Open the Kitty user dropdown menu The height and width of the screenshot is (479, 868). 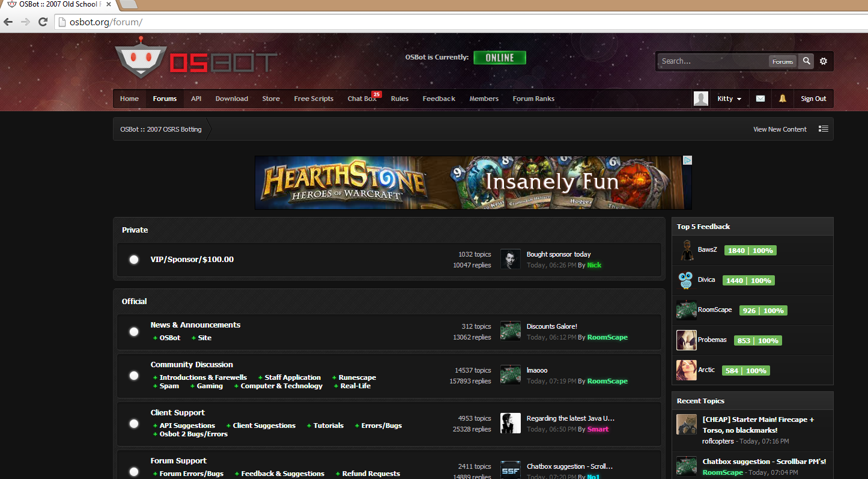pyautogui.click(x=729, y=99)
